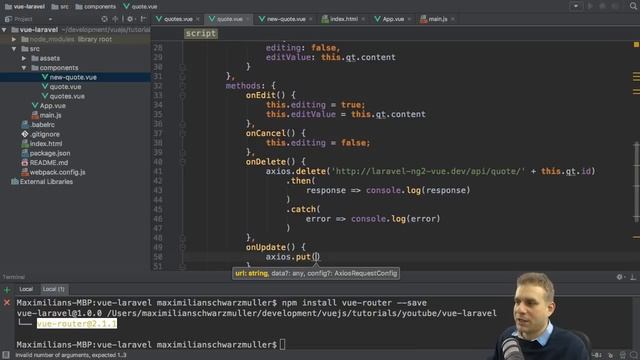This screenshot has height=360, width=640.
Task: Collapse the vue-laravel root folder
Action: point(4,30)
